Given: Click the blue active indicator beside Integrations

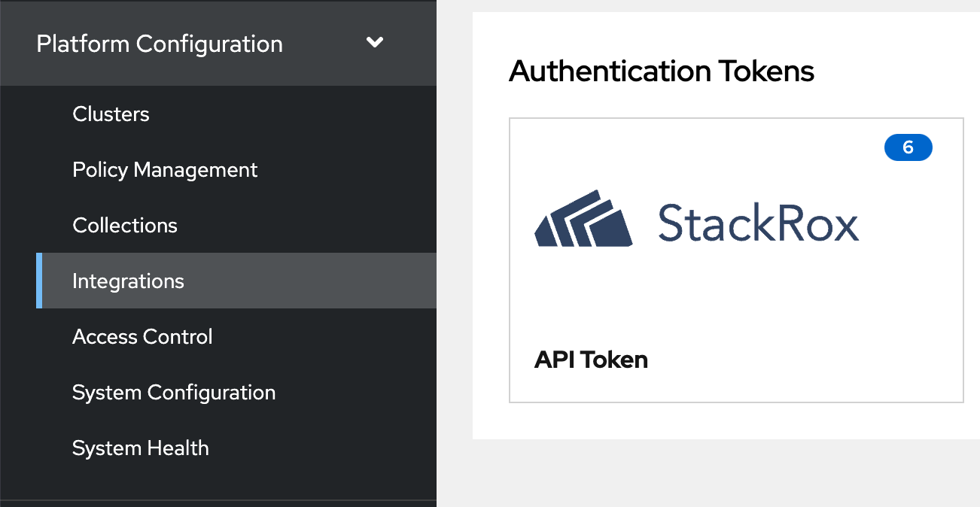Looking at the screenshot, I should tap(39, 281).
